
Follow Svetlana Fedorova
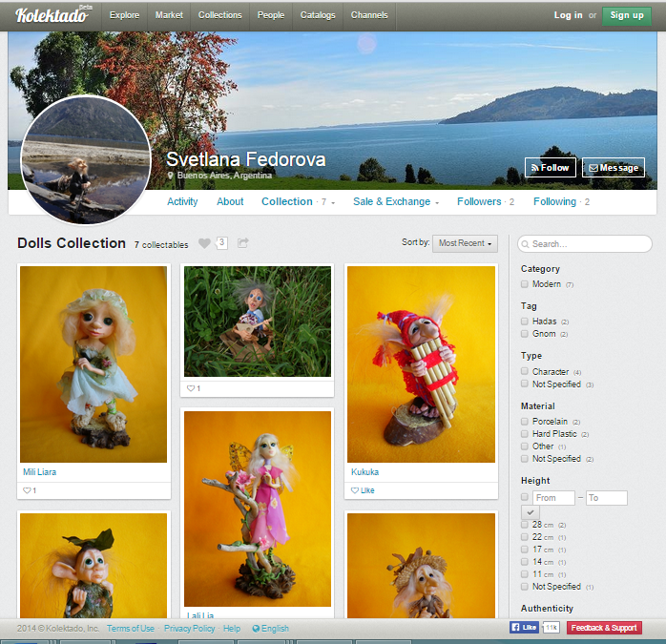tap(550, 167)
